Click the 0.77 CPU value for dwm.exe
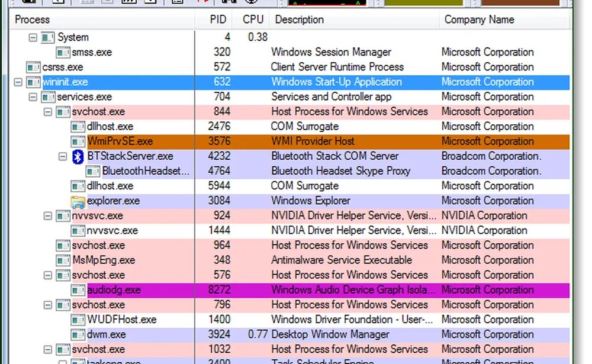 (258, 334)
